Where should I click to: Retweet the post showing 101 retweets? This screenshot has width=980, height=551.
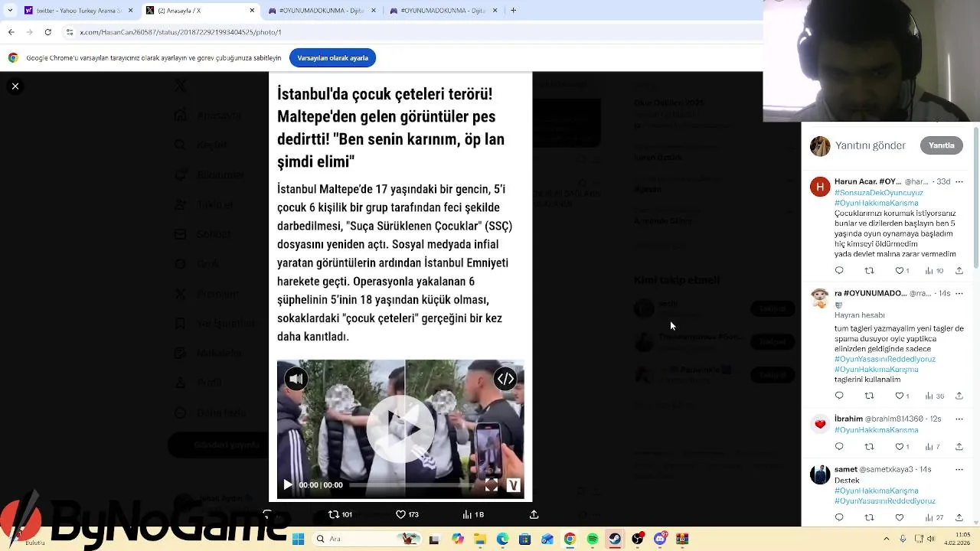point(340,514)
